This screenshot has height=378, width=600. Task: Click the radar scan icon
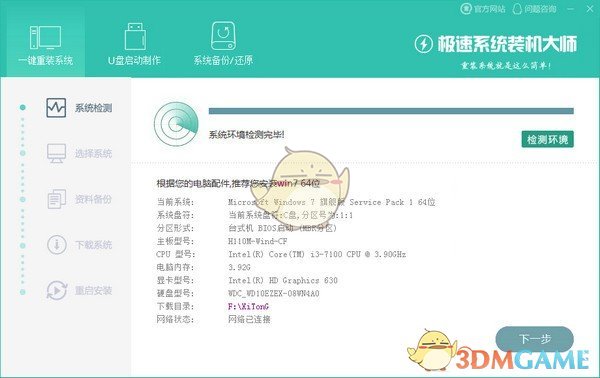(176, 124)
